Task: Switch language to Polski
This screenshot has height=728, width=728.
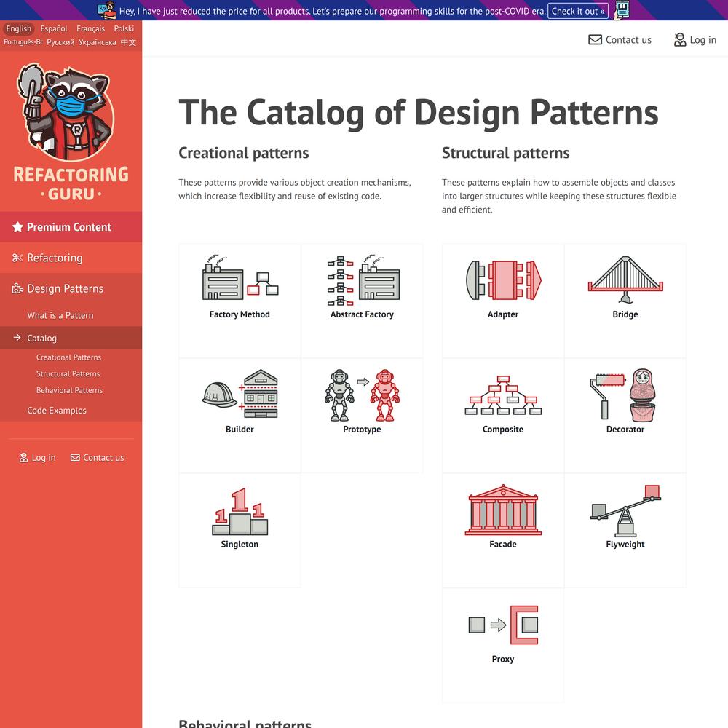Action: tap(124, 29)
